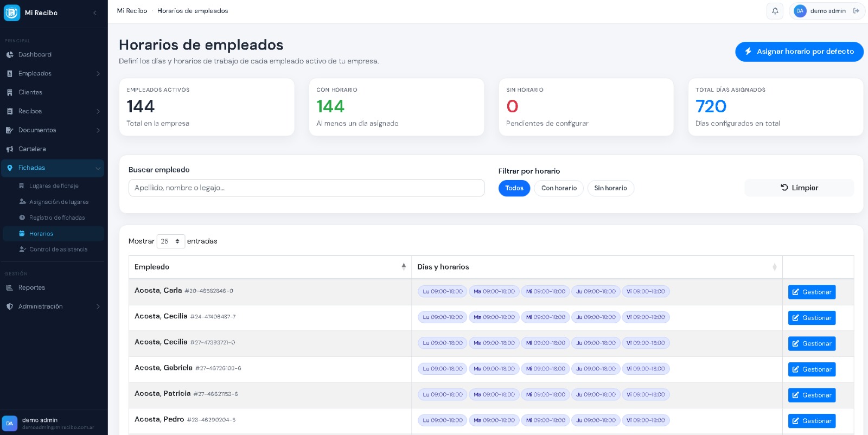Open the Mostrar entries dropdown
The image size is (868, 435).
click(x=171, y=241)
